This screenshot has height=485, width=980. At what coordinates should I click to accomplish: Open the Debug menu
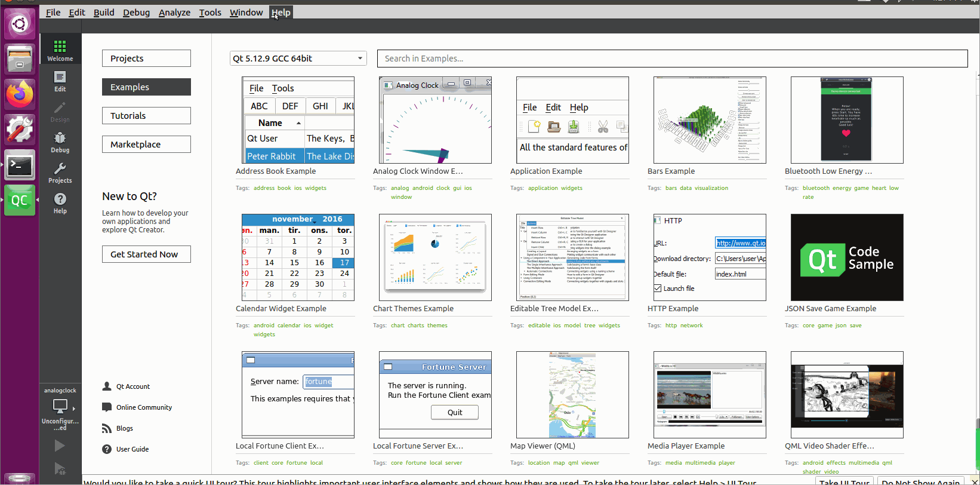136,13
